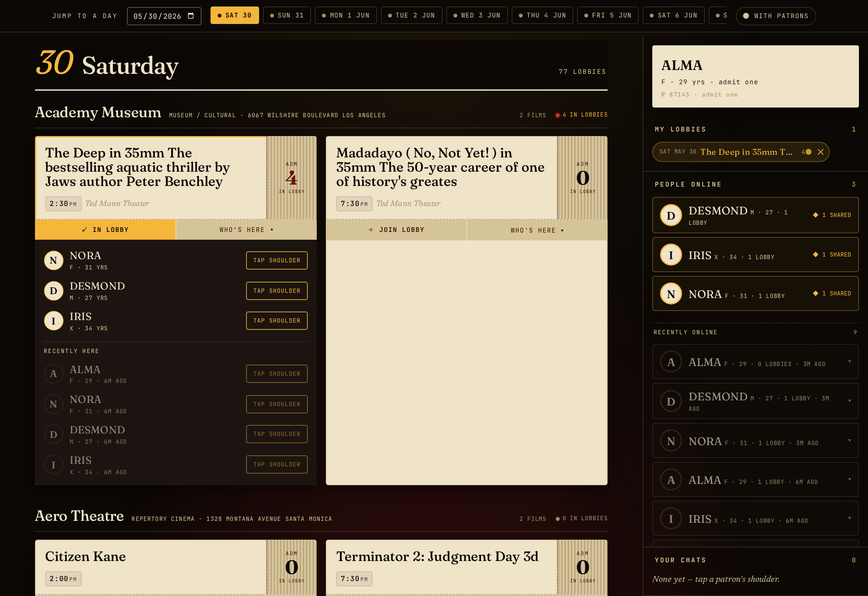The height and width of the screenshot is (596, 868).
Task: Click the 7:30 PM Madadayo showtime chip
Action: [354, 203]
